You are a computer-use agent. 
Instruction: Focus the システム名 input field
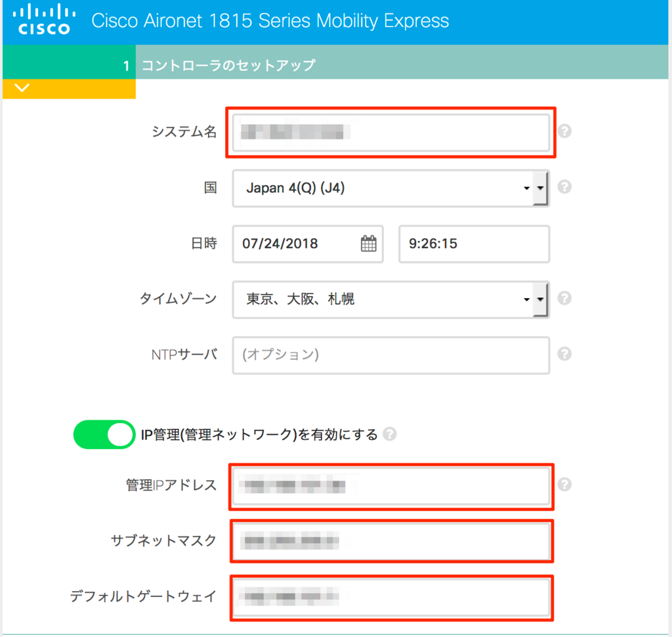coord(391,132)
